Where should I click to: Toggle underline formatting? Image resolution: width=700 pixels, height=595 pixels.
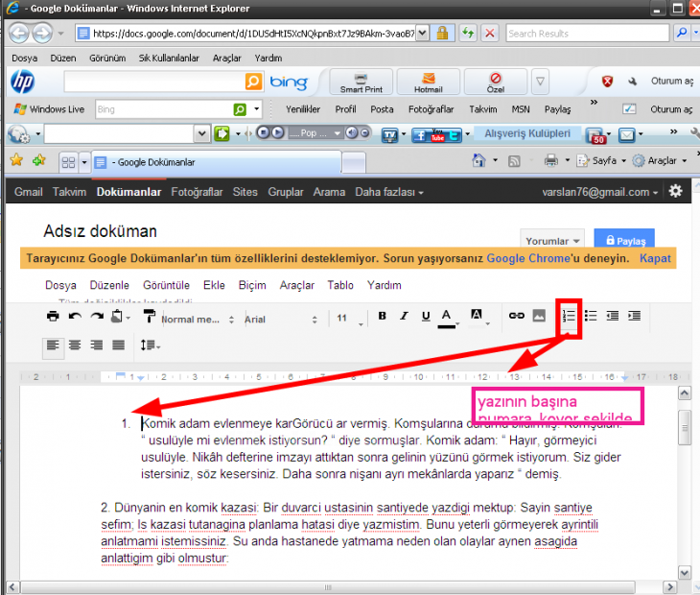(x=424, y=316)
